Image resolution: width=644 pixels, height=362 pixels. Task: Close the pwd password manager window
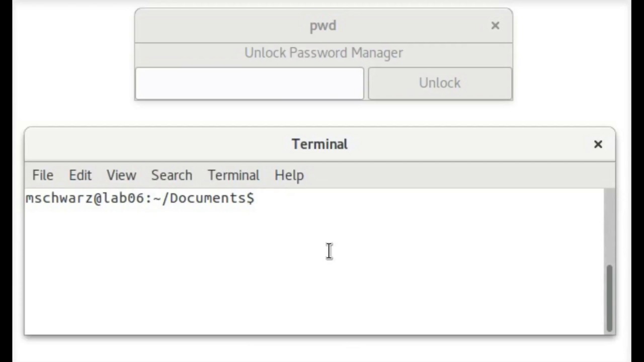[x=495, y=26]
